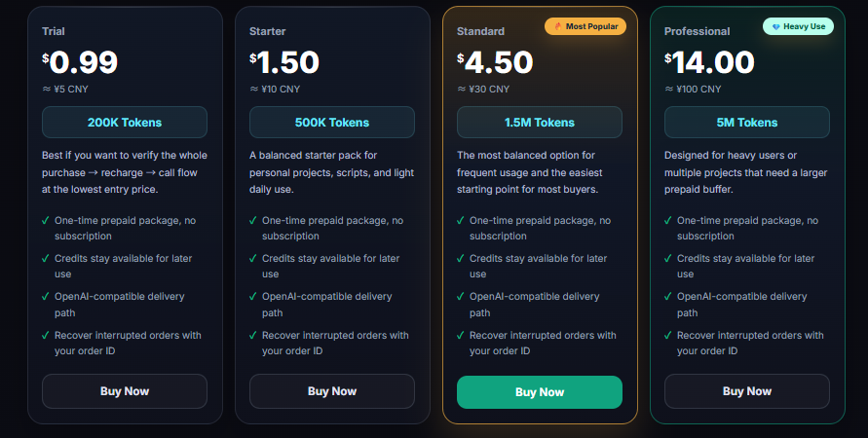Click the $4.50 Standard price
The width and height of the screenshot is (868, 438).
click(495, 62)
